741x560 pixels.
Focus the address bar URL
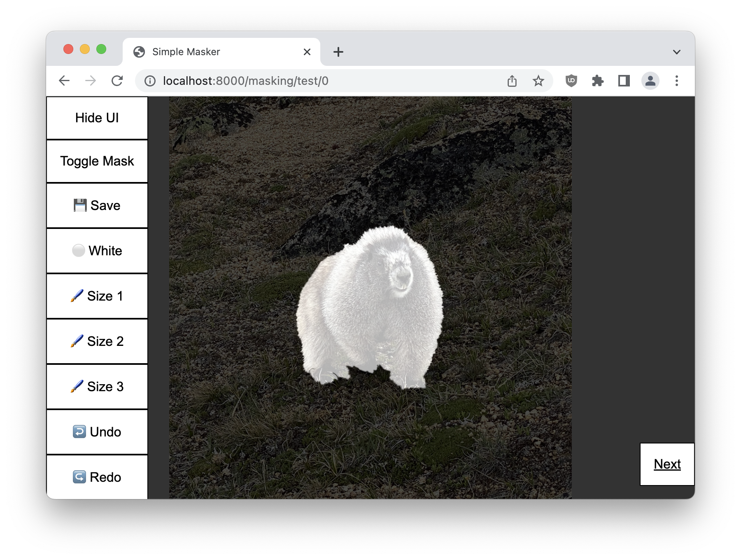[x=245, y=81]
